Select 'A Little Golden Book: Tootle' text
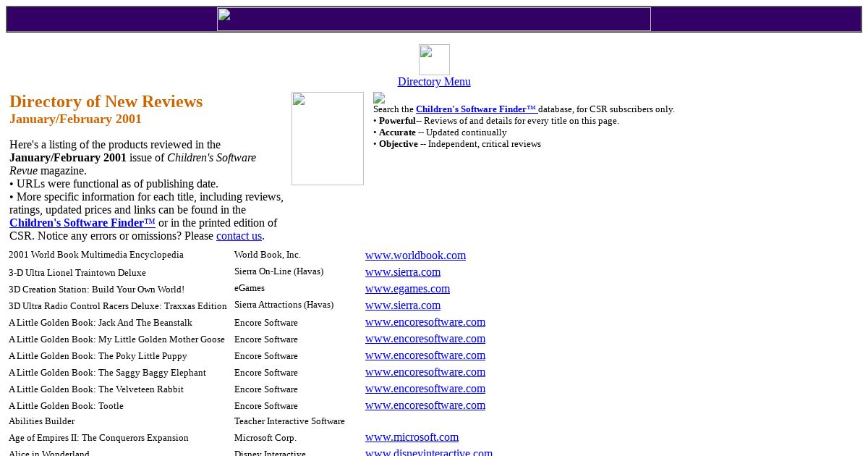This screenshot has height=456, width=868. [x=66, y=406]
